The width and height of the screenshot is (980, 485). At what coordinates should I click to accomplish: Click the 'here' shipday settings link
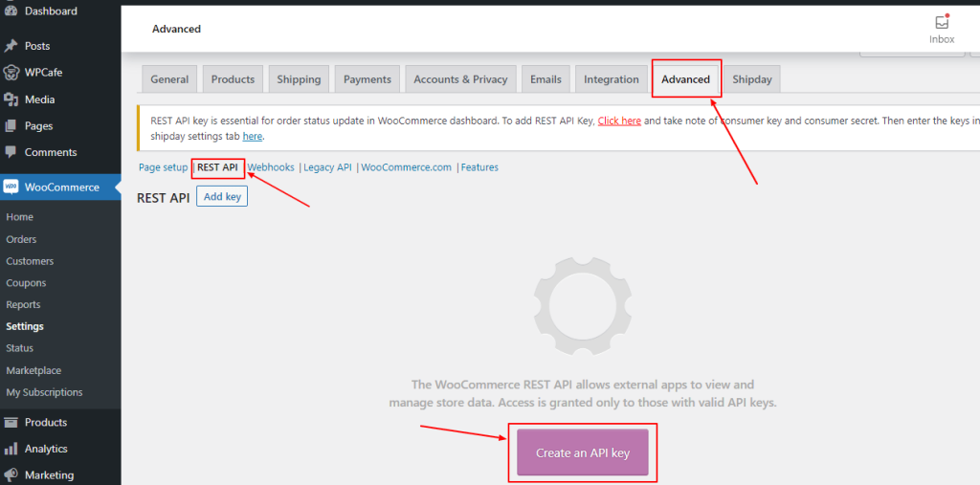(253, 136)
